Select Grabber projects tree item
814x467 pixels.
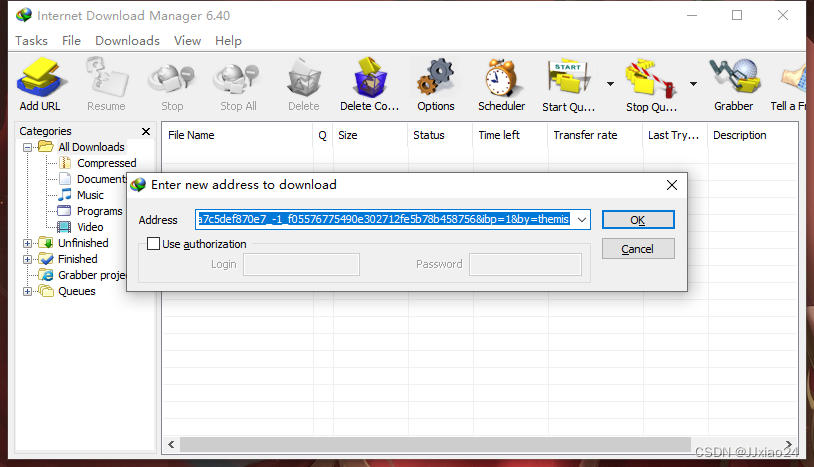point(83,275)
